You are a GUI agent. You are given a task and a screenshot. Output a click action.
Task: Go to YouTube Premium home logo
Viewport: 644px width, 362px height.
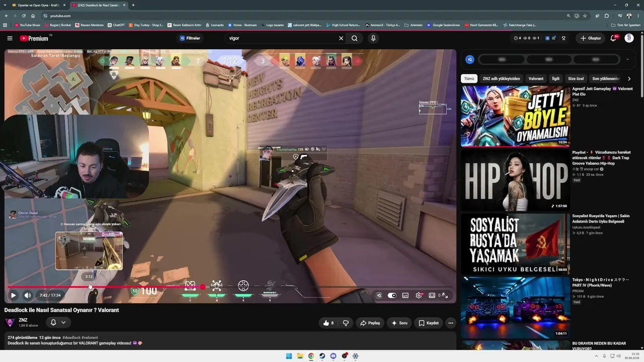(34, 38)
